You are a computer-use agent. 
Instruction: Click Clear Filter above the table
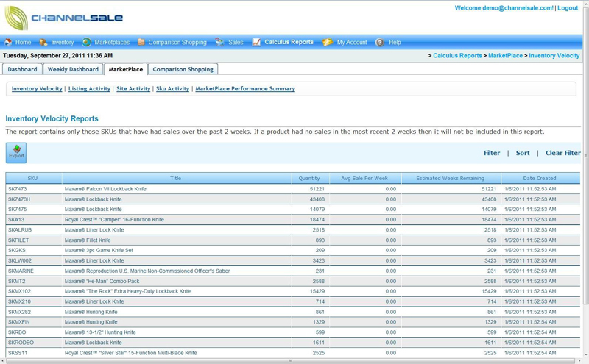pos(562,153)
